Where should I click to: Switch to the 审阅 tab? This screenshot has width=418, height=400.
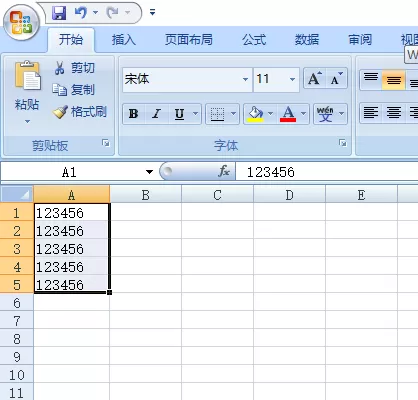(360, 40)
